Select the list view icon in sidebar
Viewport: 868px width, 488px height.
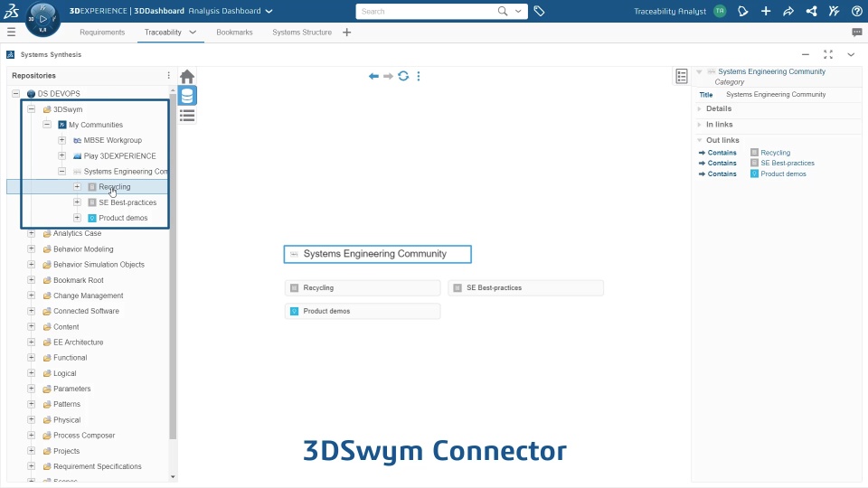pos(187,115)
